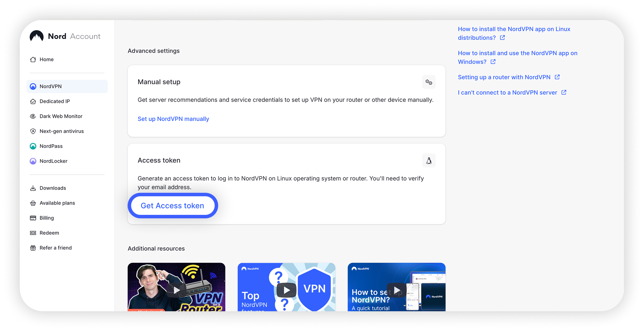Click the Billing card icon
644x331 pixels.
click(x=33, y=218)
